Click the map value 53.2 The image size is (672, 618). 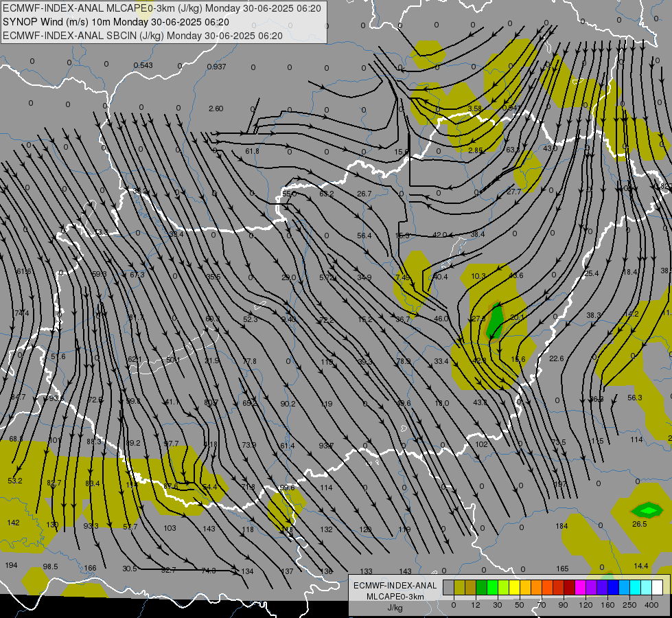(x=15, y=481)
